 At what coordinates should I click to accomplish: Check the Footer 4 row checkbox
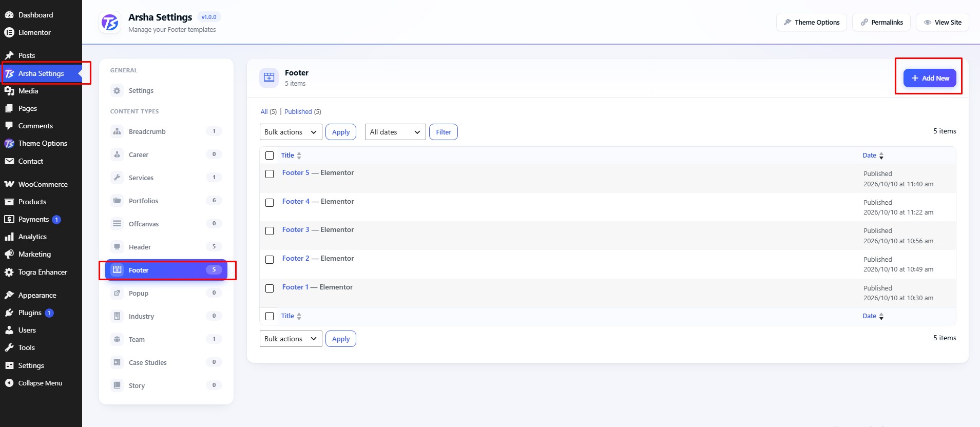point(270,203)
